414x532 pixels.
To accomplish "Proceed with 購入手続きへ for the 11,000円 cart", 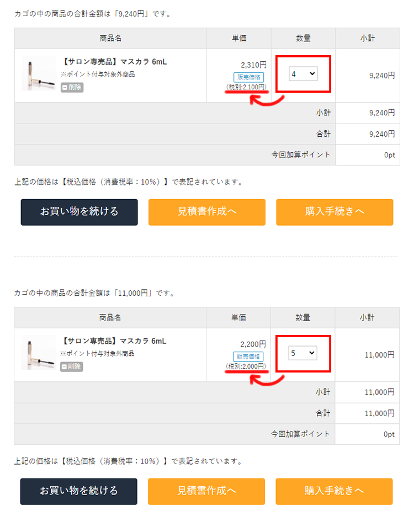I will (x=334, y=491).
